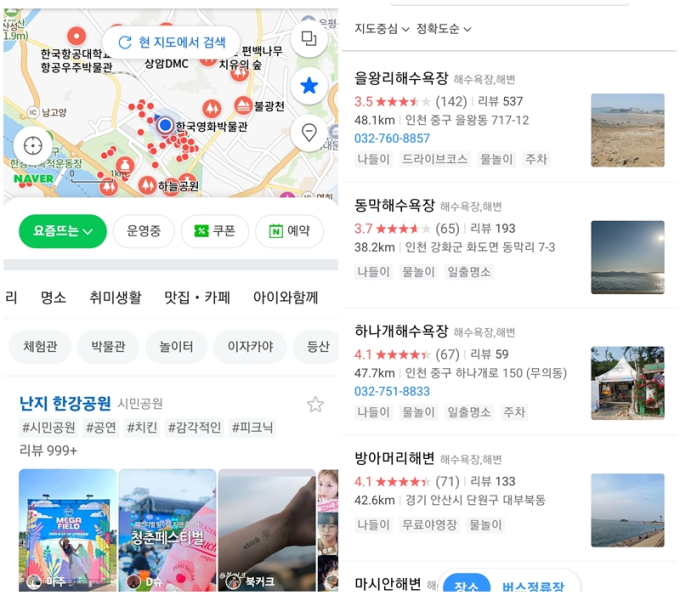Switch to the 아이와함께 category tab
This screenshot has height=595, width=680.
(285, 298)
